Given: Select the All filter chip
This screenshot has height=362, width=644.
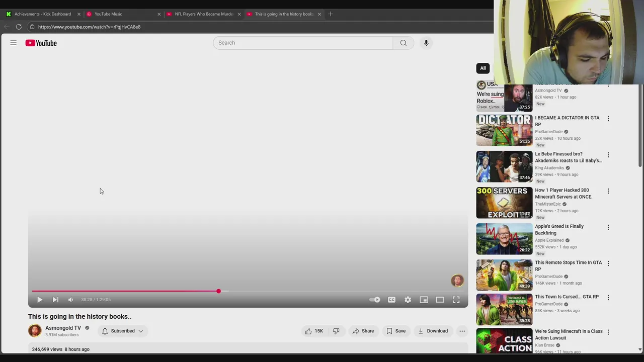Looking at the screenshot, I should pos(482,68).
